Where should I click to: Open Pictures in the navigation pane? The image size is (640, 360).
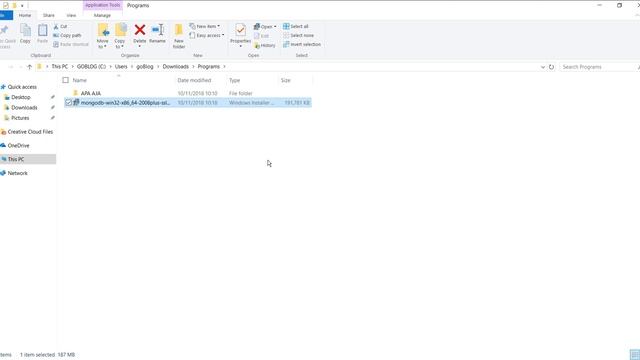(x=20, y=118)
